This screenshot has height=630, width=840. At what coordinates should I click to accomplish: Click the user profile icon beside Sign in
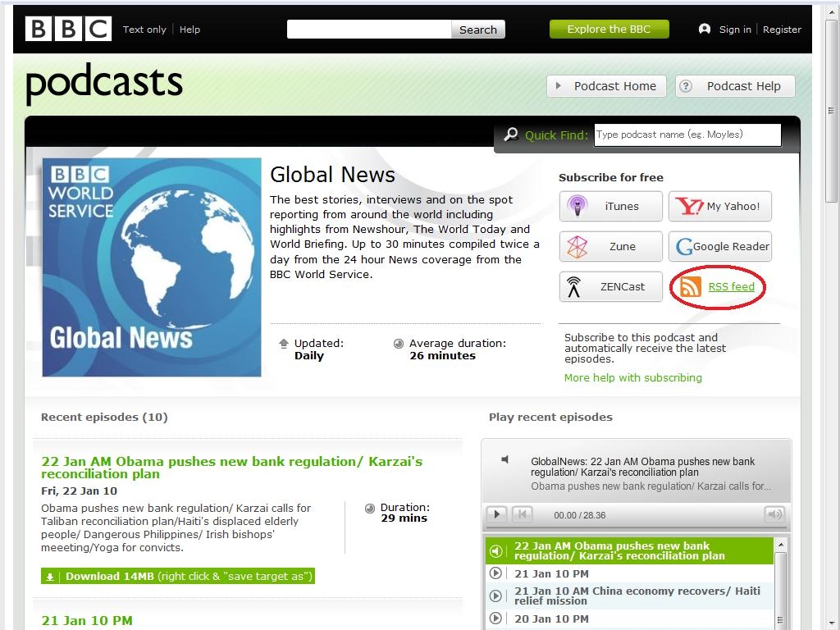[705, 29]
